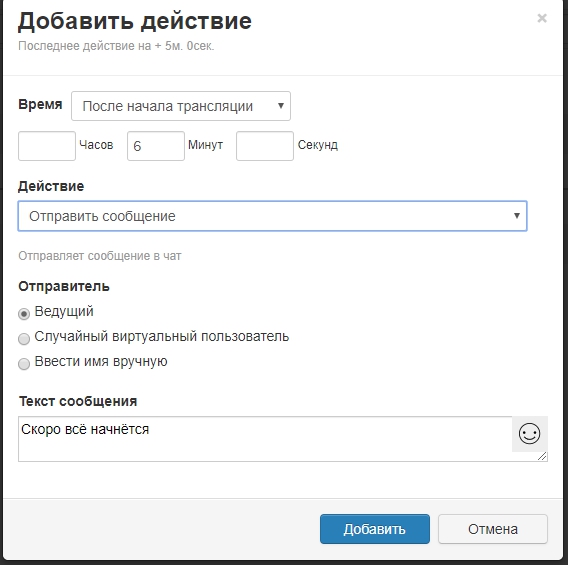Click the text area resize handle
Viewport: 568px width, 565px height.
pos(542,456)
